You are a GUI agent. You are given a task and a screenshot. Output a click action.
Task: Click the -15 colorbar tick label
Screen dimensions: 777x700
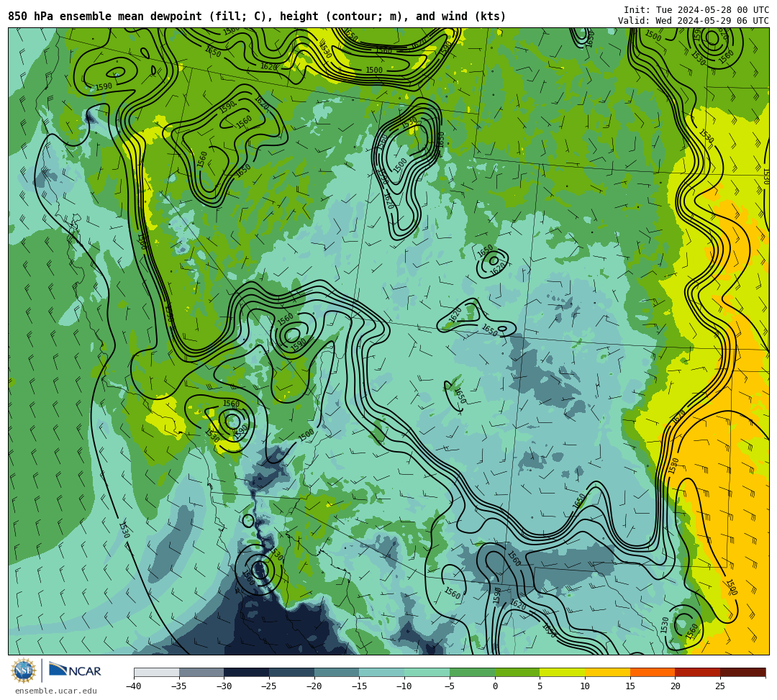[359, 686]
